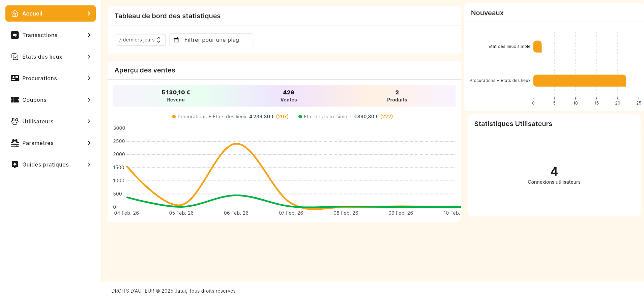Click the Etats des lieux icon
The width and height of the screenshot is (644, 298).
[15, 57]
